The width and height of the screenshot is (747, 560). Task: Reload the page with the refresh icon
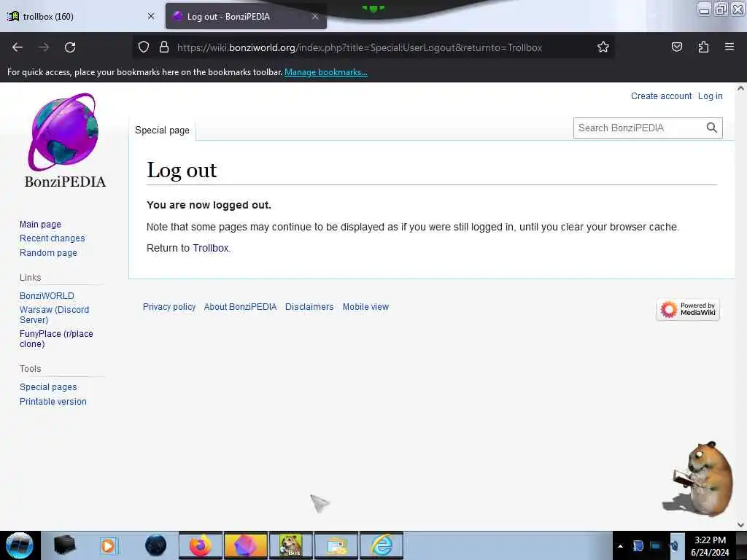70,47
